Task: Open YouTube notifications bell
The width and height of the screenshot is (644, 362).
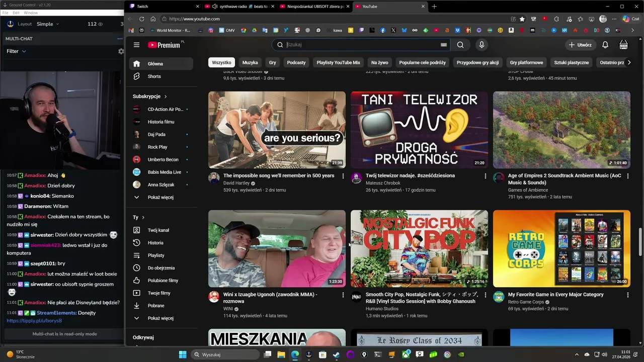Action: point(605,45)
